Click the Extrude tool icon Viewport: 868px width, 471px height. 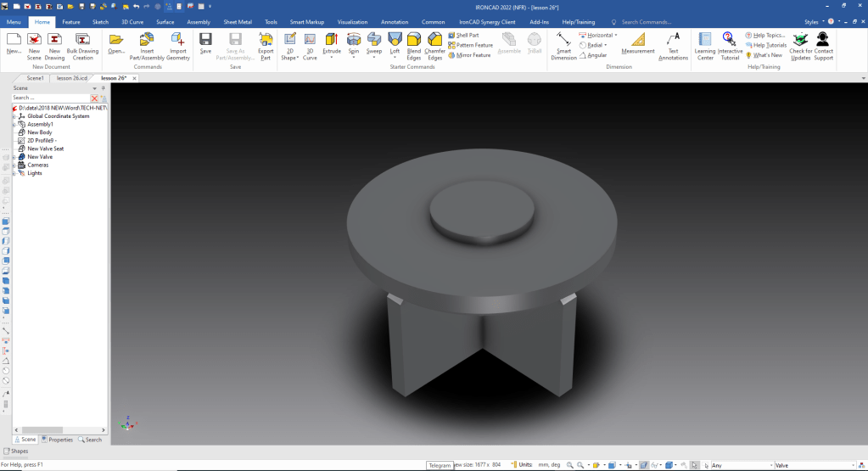click(331, 39)
